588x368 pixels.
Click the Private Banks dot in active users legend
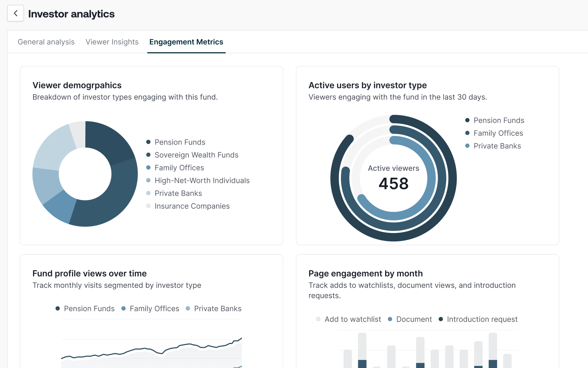[467, 146]
